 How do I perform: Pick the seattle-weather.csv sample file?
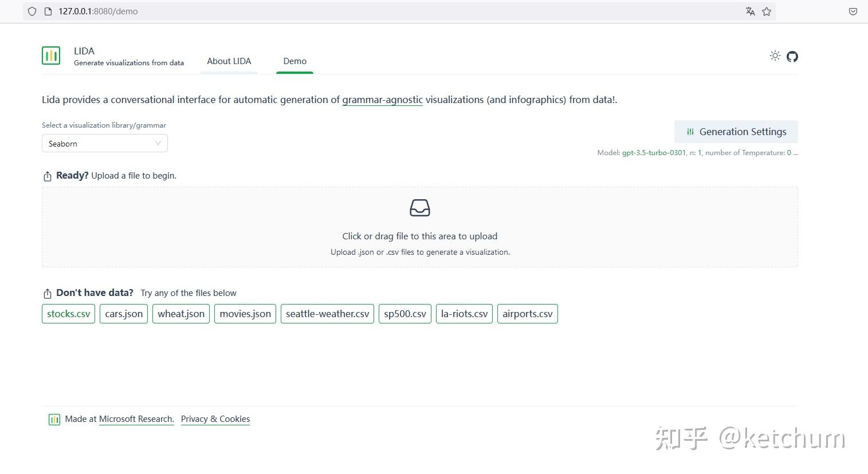328,314
